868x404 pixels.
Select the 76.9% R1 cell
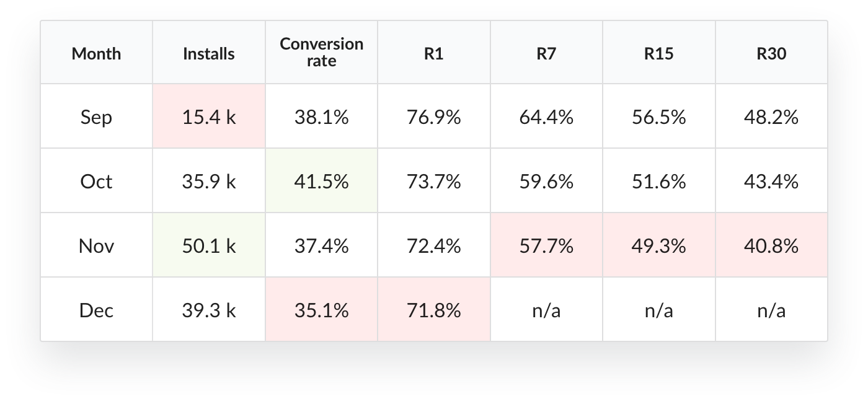click(434, 116)
